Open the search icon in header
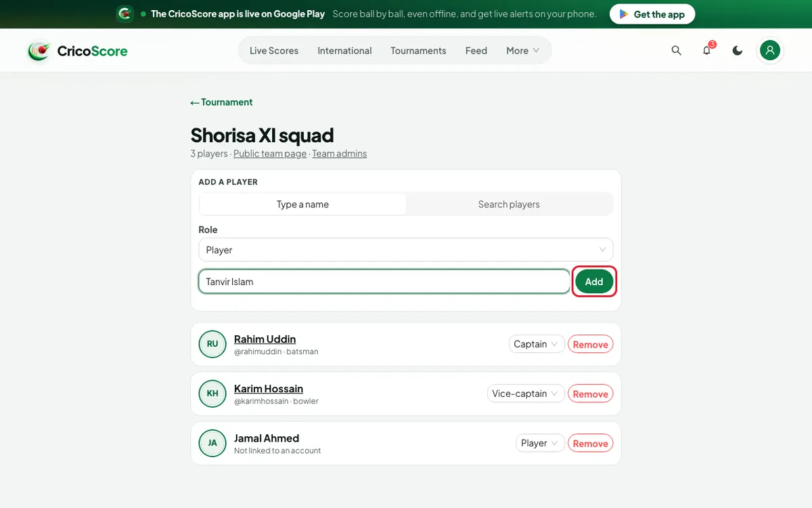 [676, 51]
